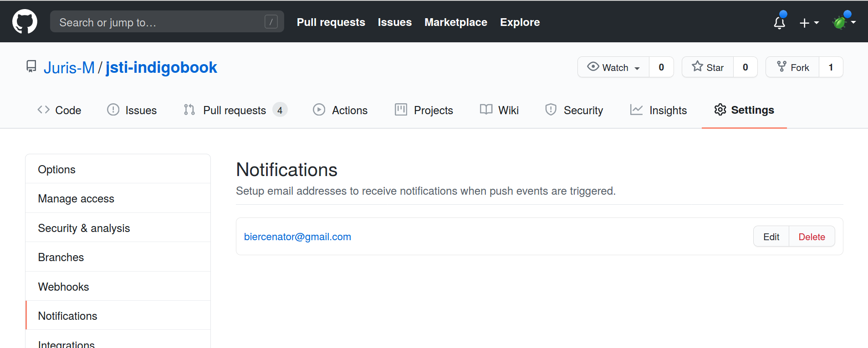Go to Issues in top navigation

(394, 22)
